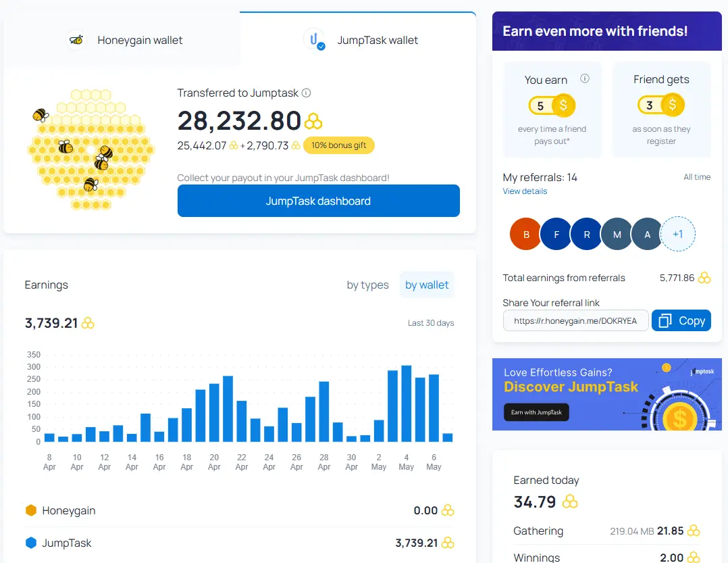Click credit icon in Honeygain 0.00 row
This screenshot has width=728, height=563.
(448, 510)
